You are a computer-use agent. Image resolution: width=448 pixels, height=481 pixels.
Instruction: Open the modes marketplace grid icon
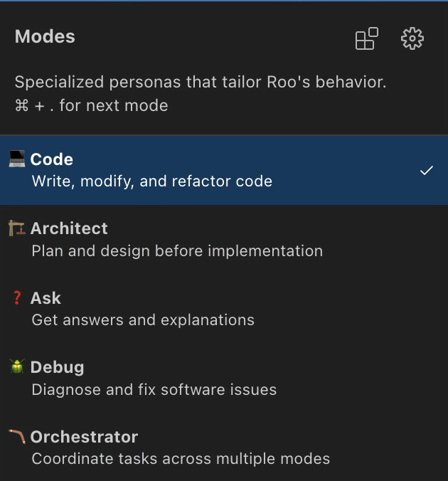pyautogui.click(x=366, y=39)
